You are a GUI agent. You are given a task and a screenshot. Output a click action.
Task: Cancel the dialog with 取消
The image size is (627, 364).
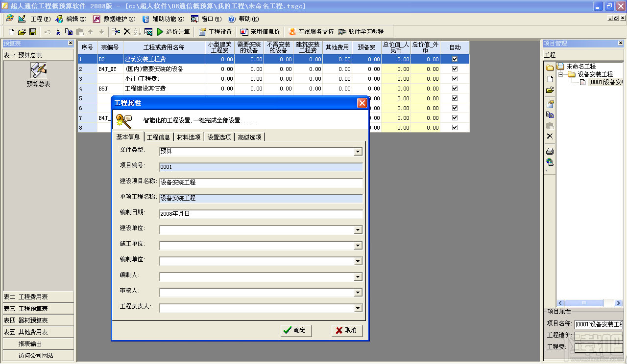pyautogui.click(x=347, y=330)
